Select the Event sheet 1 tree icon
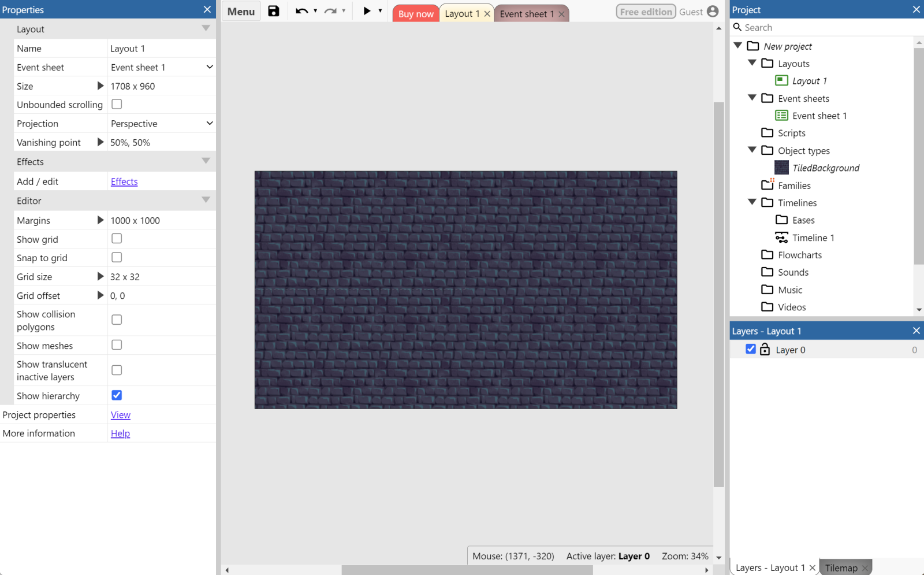This screenshot has height=575, width=924. click(x=781, y=116)
